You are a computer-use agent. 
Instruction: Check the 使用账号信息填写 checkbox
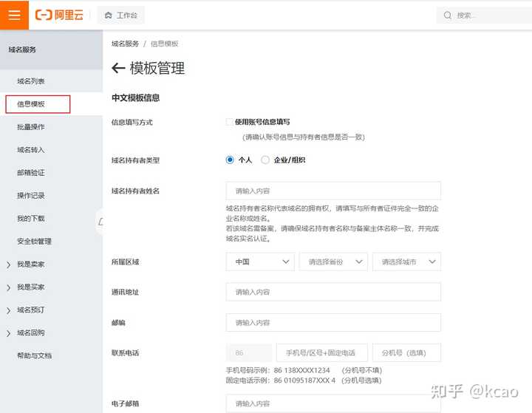[229, 122]
